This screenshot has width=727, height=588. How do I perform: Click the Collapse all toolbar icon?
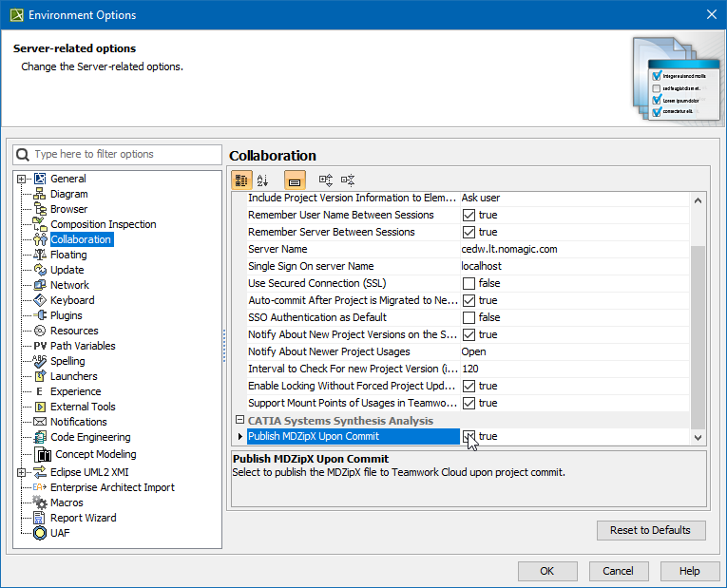(348, 180)
